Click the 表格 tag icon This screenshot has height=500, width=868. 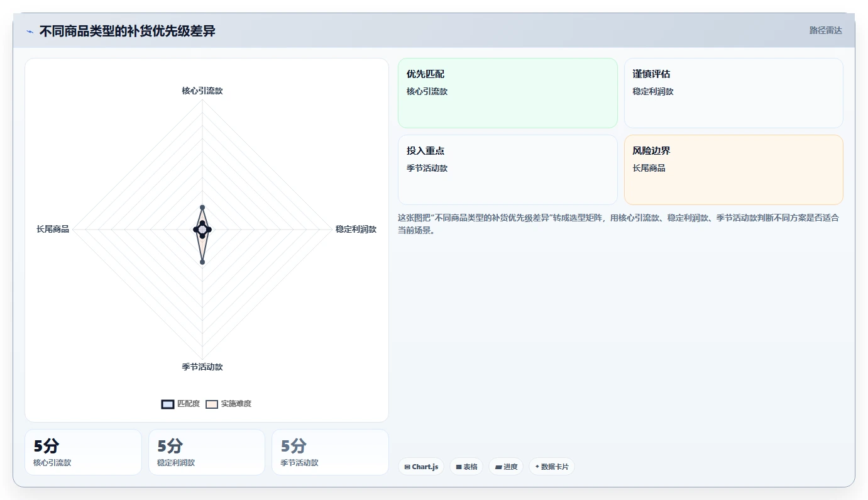click(459, 467)
